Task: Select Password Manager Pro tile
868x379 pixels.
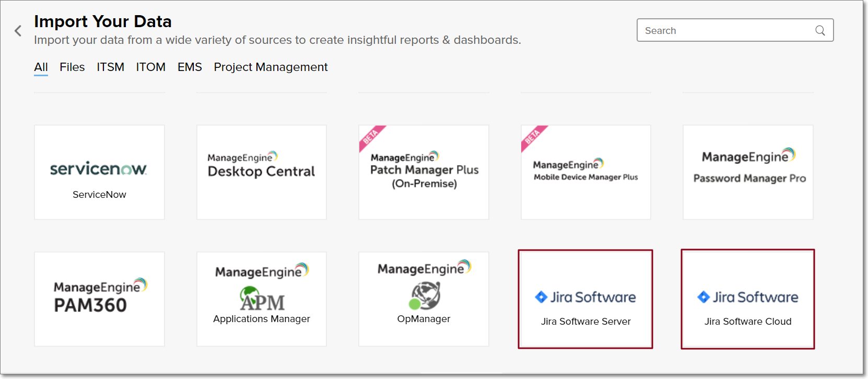Action: 748,172
